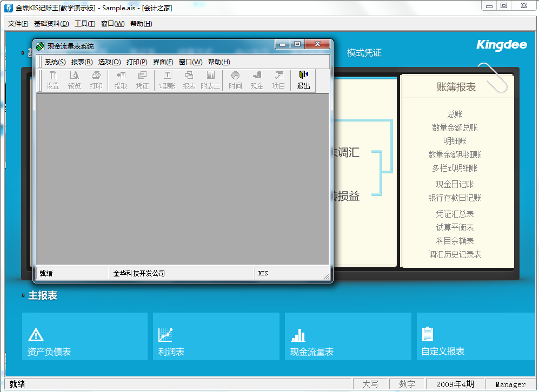
Task: Open 选项(O) menu in cash flow window
Action: coord(109,62)
